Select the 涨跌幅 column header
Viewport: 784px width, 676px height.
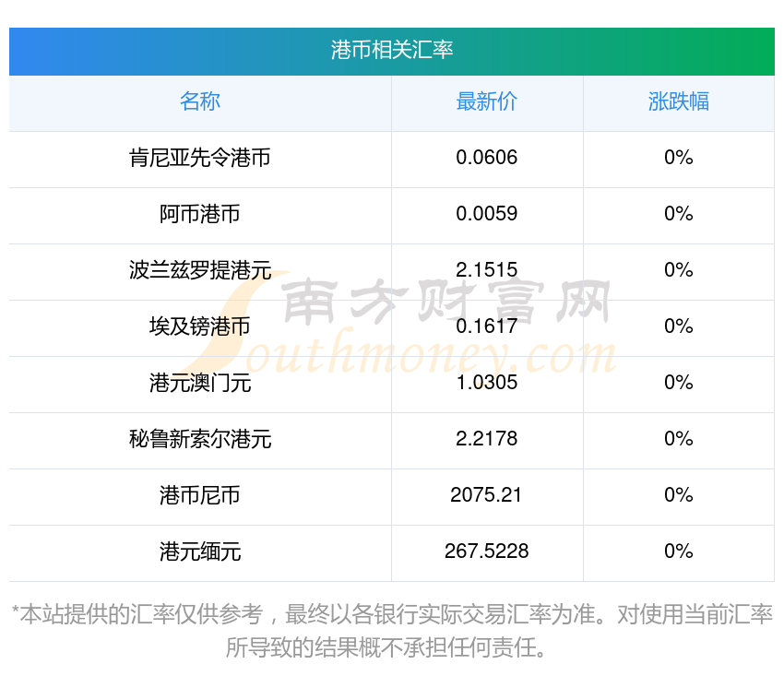click(x=679, y=101)
